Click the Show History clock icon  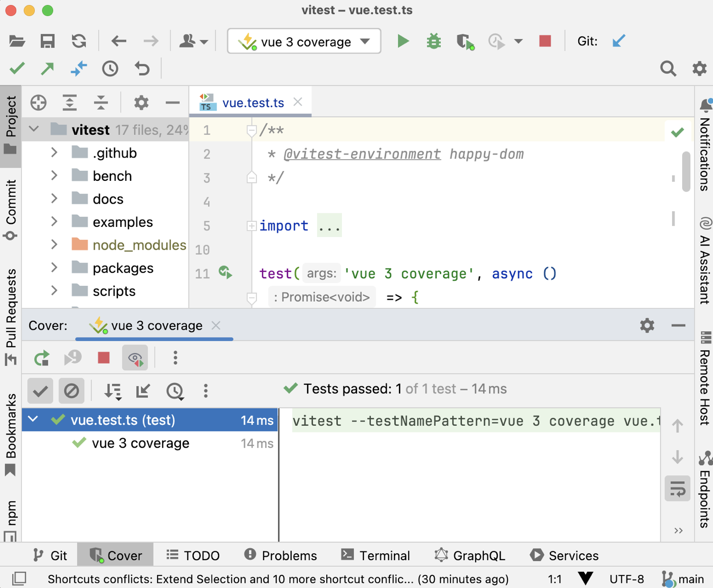(110, 69)
